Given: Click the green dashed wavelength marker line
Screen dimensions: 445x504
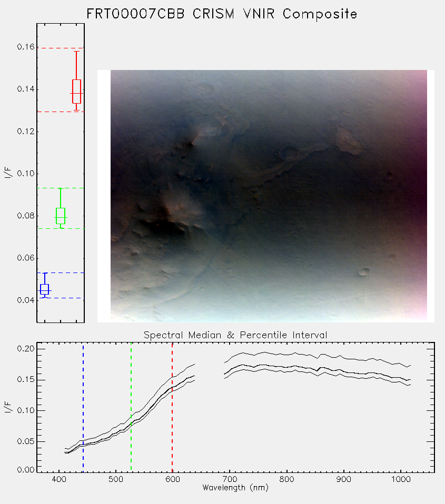Looking at the screenshot, I should click(131, 408).
